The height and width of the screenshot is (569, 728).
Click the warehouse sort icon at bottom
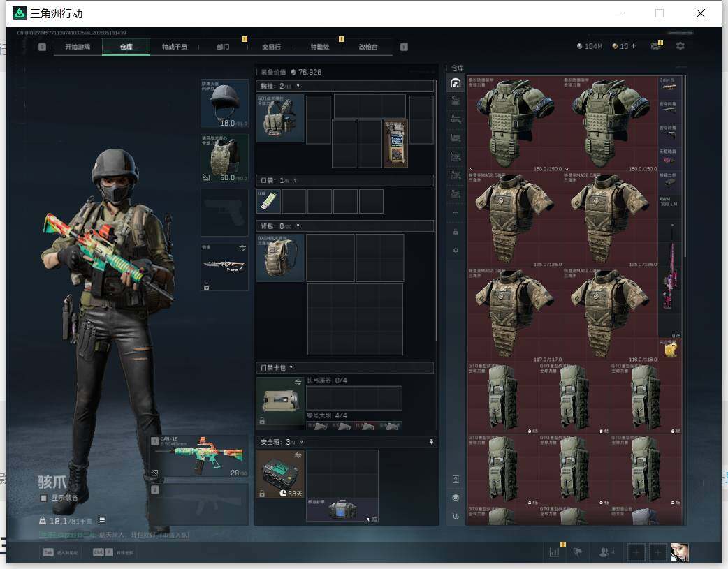pyautogui.click(x=456, y=516)
